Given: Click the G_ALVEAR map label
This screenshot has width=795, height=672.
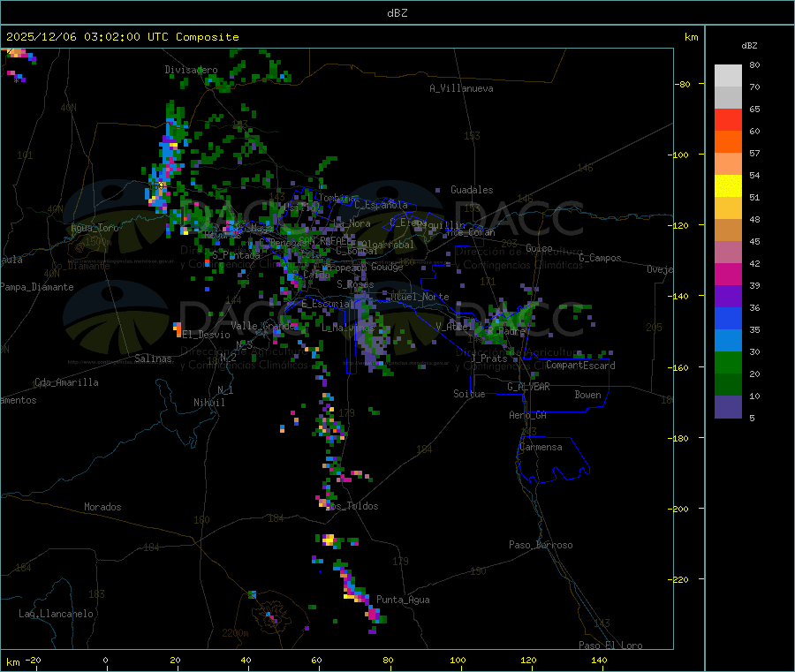Looking at the screenshot, I should [x=528, y=387].
